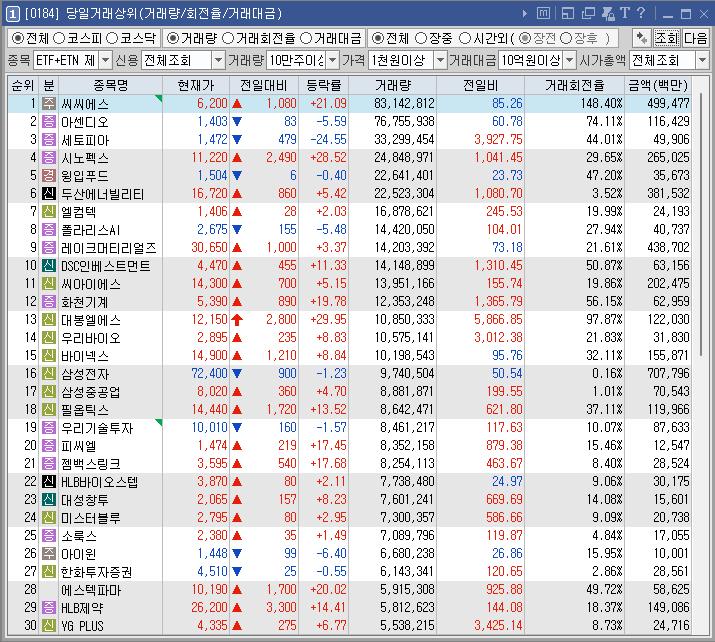
Task: Open the 신용 전체조회 dropdown
Action: click(x=218, y=60)
